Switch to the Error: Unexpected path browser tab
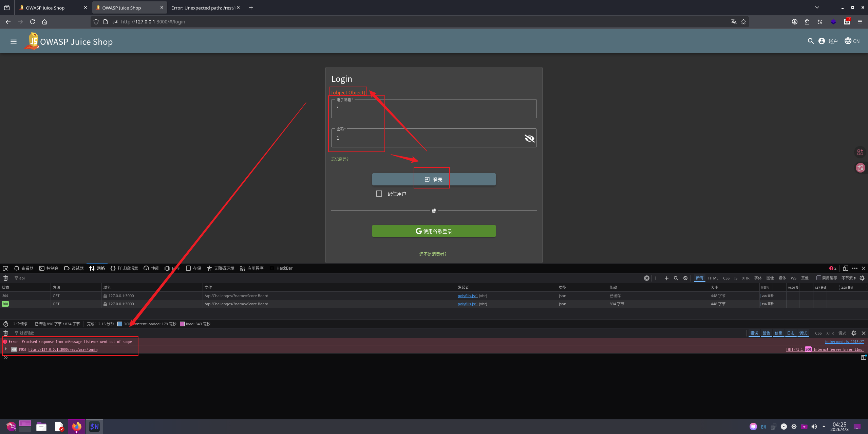Viewport: 868px width, 434px height. point(203,8)
